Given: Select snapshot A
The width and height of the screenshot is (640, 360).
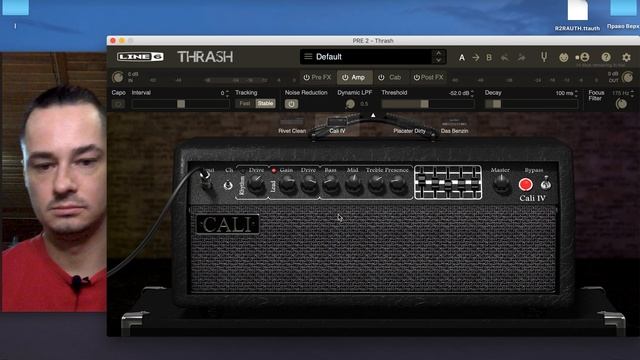Looking at the screenshot, I should (x=462, y=58).
